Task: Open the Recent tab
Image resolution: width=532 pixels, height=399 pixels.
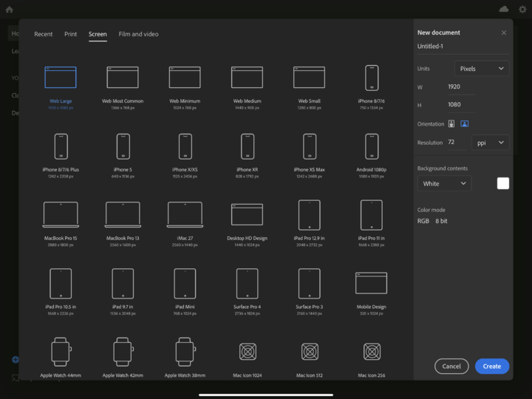Action: 44,34
